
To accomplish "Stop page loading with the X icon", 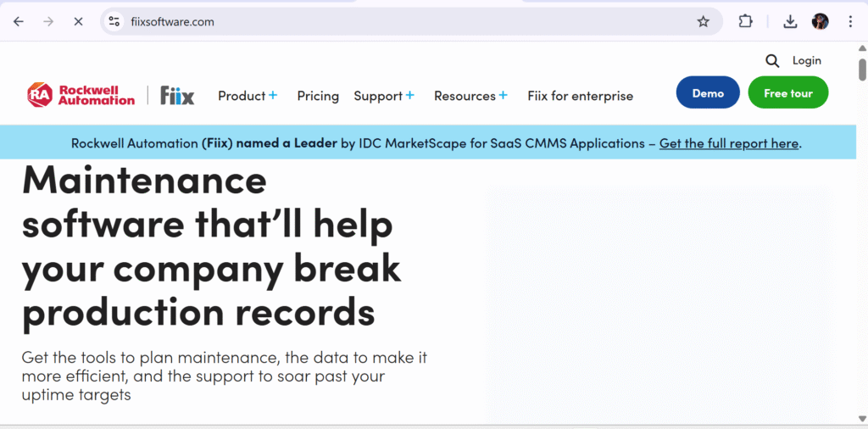I will click(78, 21).
